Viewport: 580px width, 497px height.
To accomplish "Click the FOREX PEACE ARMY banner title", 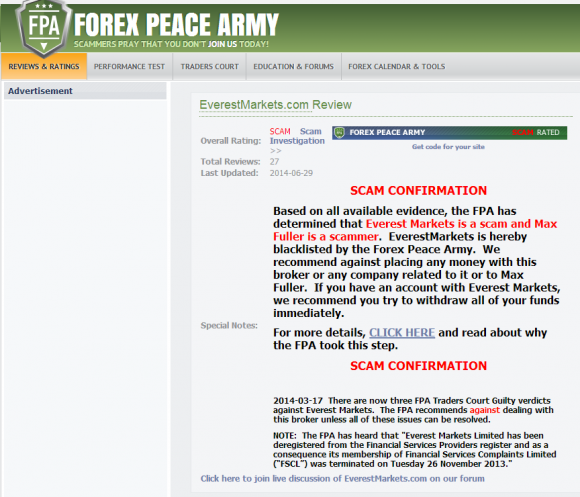I will coord(176,24).
